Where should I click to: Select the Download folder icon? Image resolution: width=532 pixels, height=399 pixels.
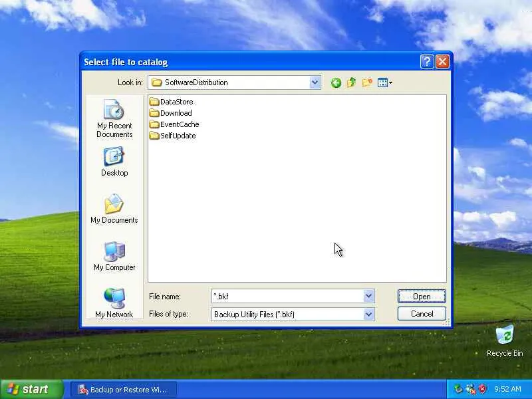pyautogui.click(x=154, y=113)
